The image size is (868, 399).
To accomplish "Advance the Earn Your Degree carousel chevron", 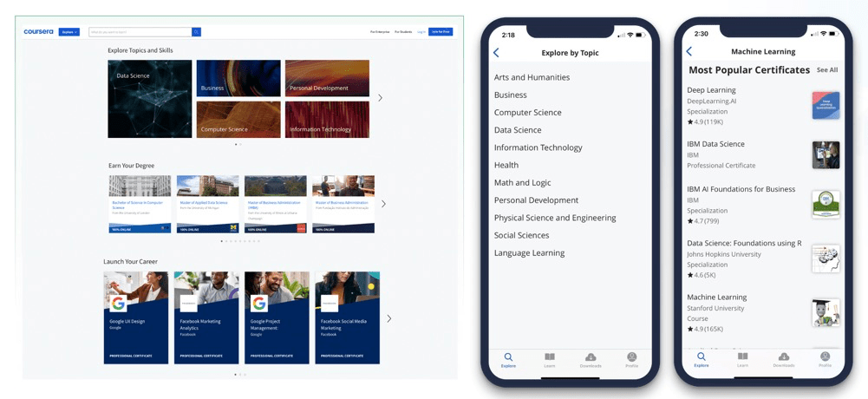I will point(383,204).
